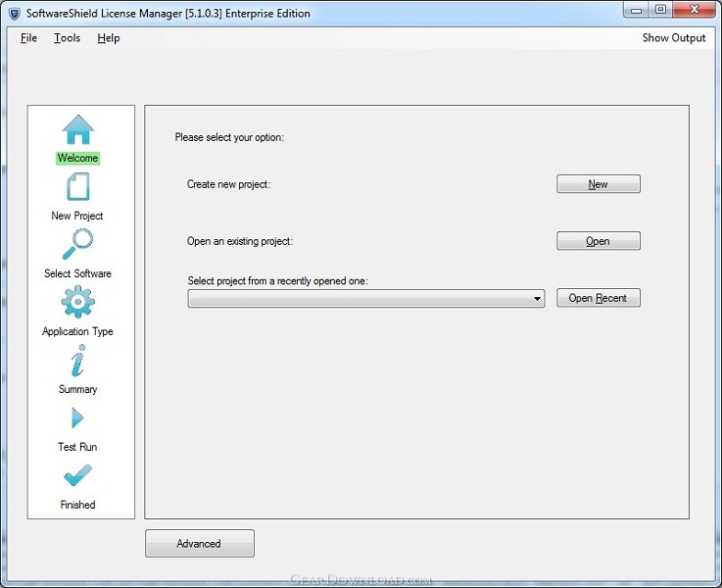Click 'Select project from a recently opened one:' text
This screenshot has width=722, height=588.
click(277, 281)
